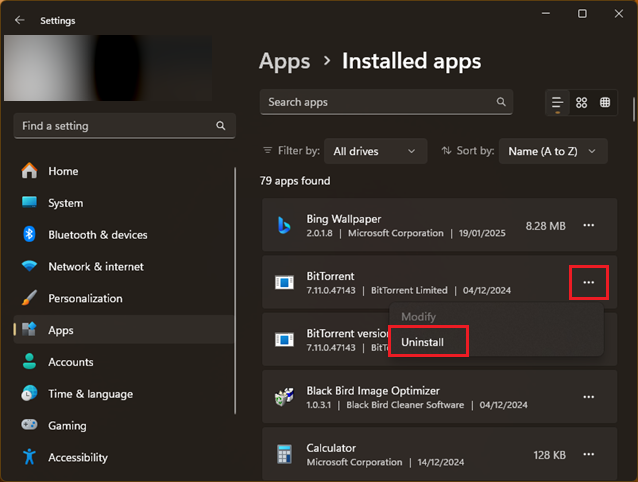Viewport: 638px width, 482px height.
Task: Go back with the Settings back arrow
Action: pyautogui.click(x=19, y=20)
